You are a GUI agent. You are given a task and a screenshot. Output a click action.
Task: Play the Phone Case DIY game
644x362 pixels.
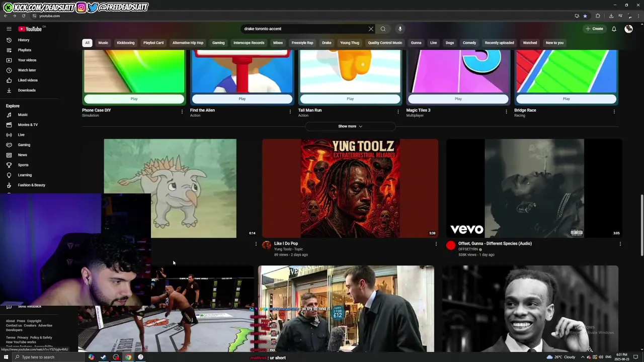pyautogui.click(x=134, y=99)
